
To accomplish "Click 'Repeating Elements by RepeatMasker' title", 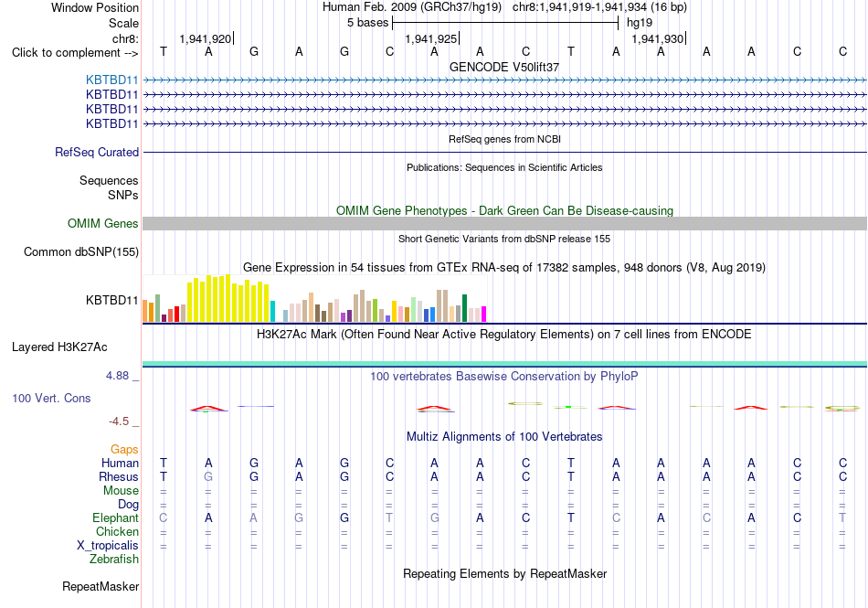I will [505, 573].
